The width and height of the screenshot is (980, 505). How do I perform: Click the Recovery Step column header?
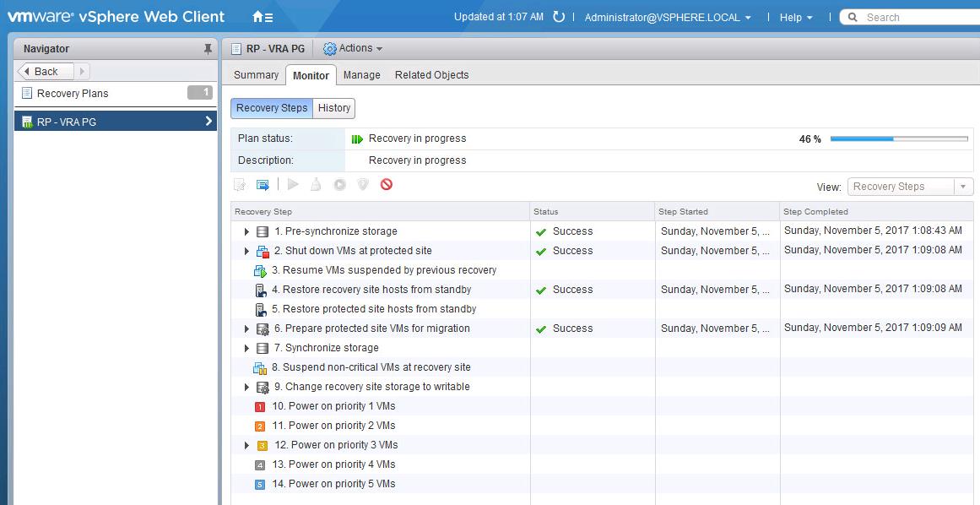381,212
